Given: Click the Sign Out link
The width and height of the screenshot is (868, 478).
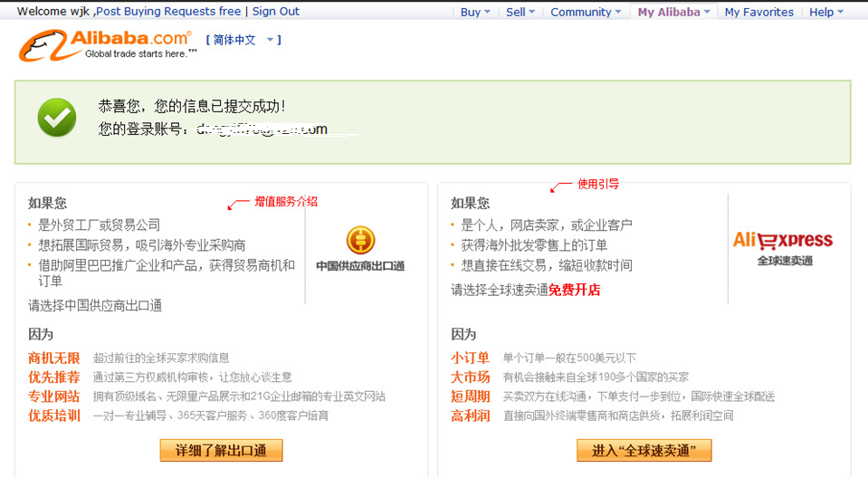Looking at the screenshot, I should (x=276, y=12).
